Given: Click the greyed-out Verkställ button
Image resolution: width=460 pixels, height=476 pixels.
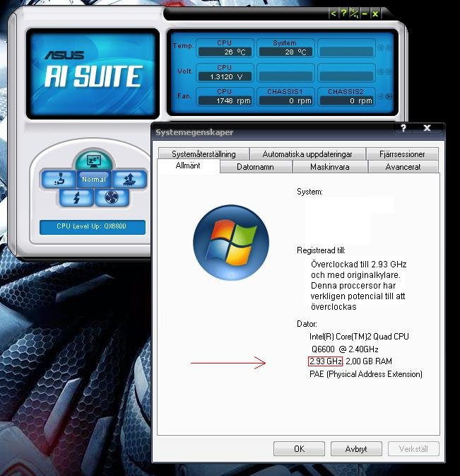Looking at the screenshot, I should [x=413, y=448].
